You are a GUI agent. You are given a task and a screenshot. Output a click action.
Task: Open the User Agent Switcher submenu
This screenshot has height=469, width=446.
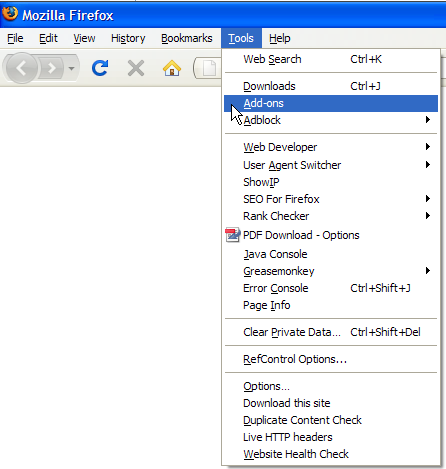coord(331,165)
